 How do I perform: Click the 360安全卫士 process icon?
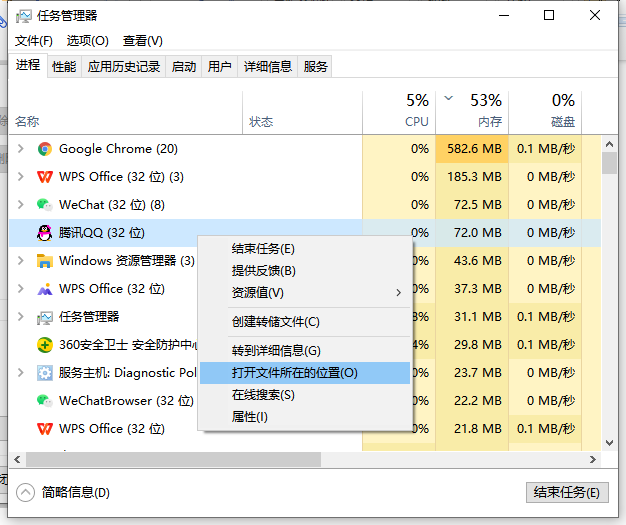pyautogui.click(x=44, y=345)
